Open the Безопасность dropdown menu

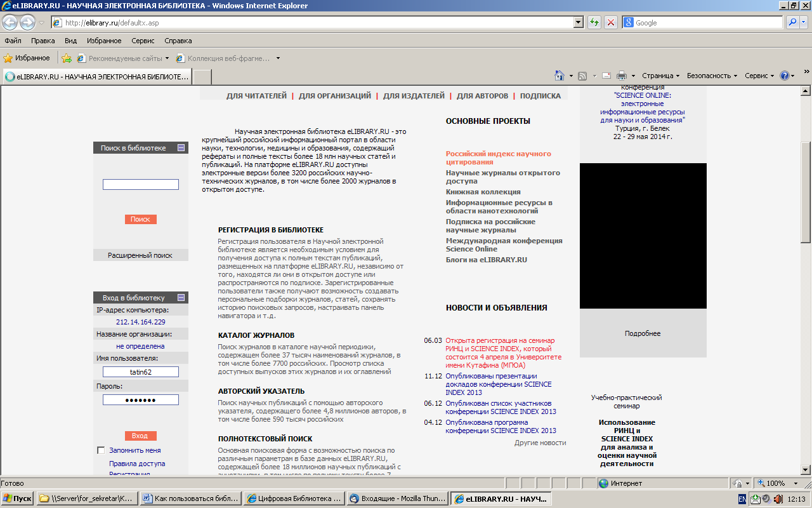pos(712,76)
